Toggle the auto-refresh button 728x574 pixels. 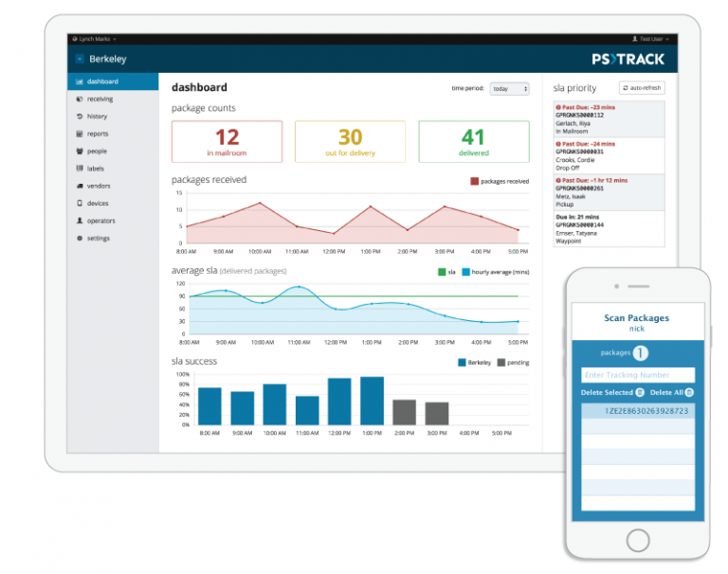[x=643, y=88]
